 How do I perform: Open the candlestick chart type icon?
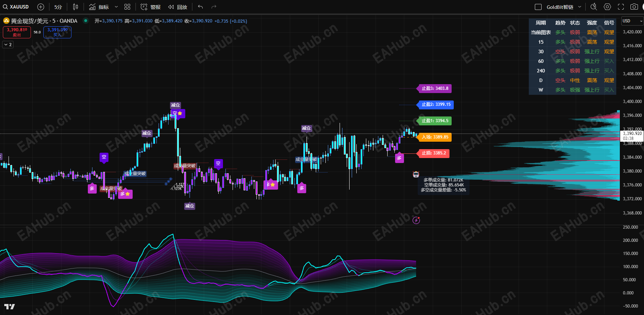(75, 7)
